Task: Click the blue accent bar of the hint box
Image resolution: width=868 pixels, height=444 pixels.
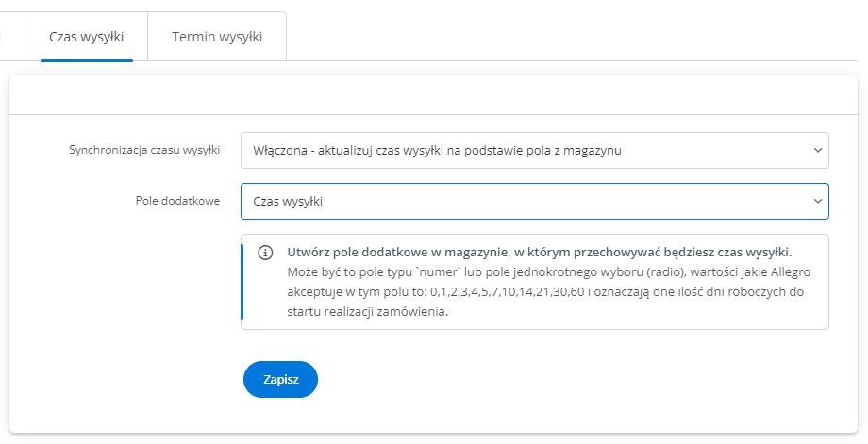Action: click(x=242, y=282)
